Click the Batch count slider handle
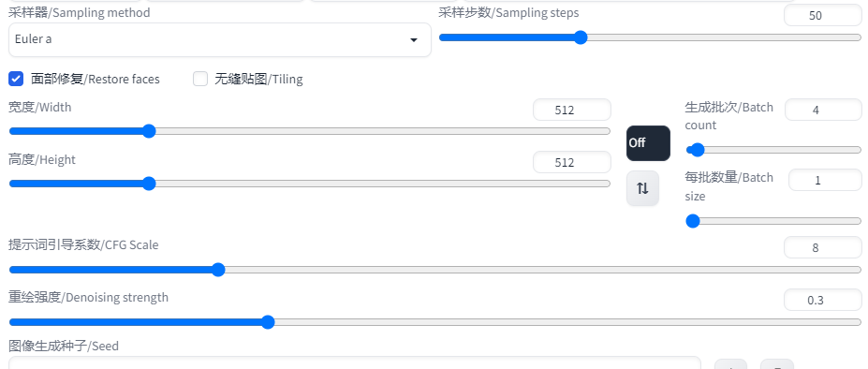Screen dimensions: 868x369 (x=697, y=150)
